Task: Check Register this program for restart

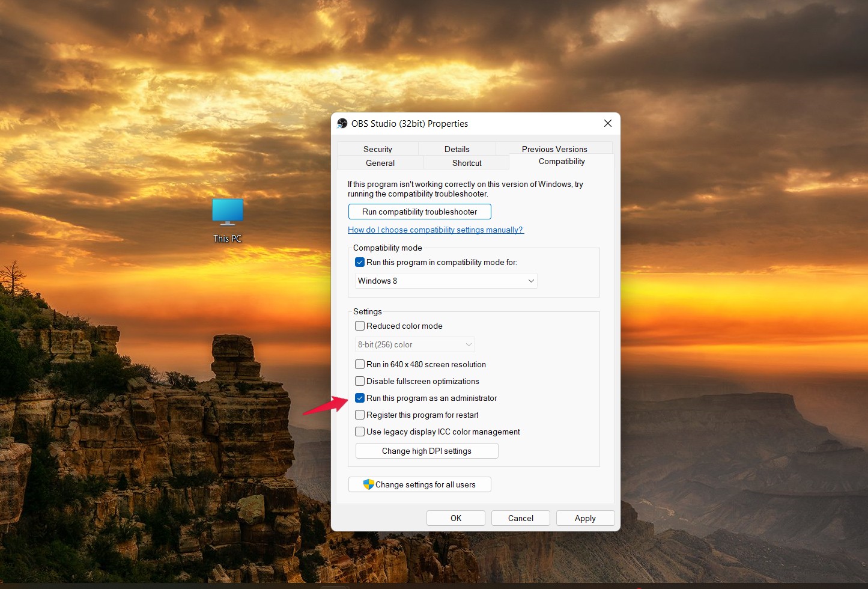Action: tap(360, 415)
